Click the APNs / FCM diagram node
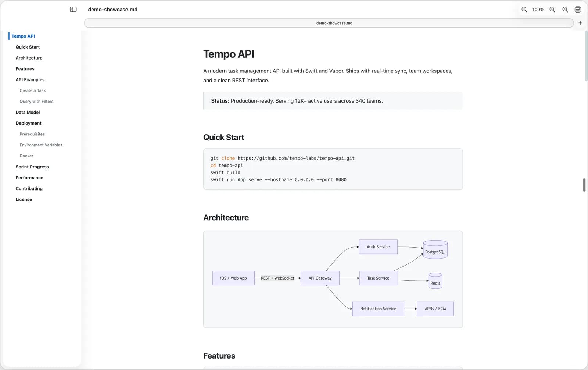Viewport: 588px width, 370px height. click(435, 309)
